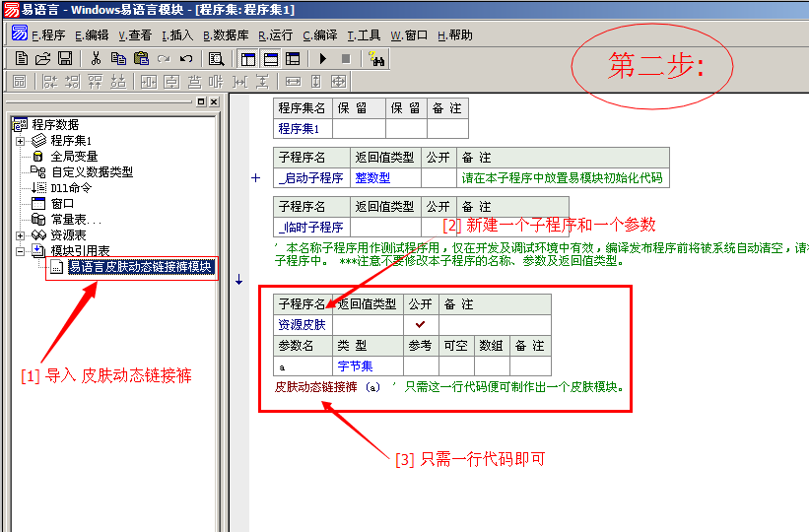Viewport: 809px width, 532px height.
Task: Open the V.查看 menu
Action: (135, 35)
